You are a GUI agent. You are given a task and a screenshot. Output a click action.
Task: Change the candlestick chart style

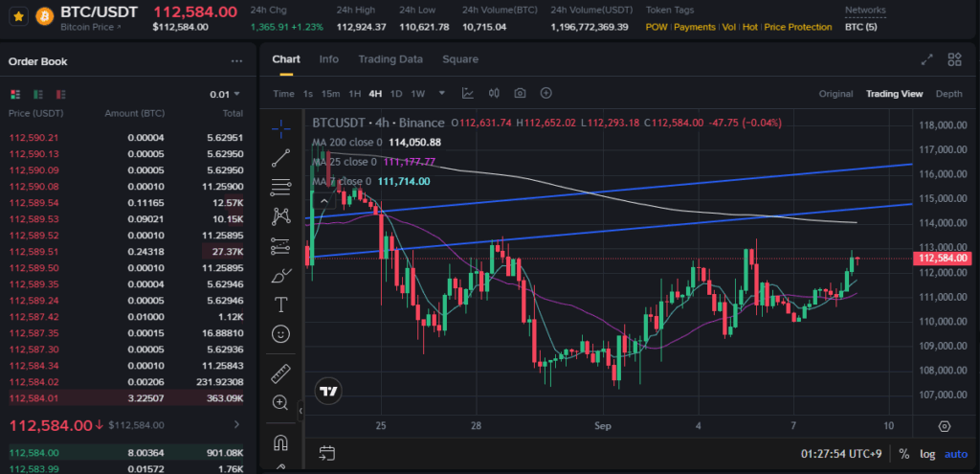click(x=494, y=93)
